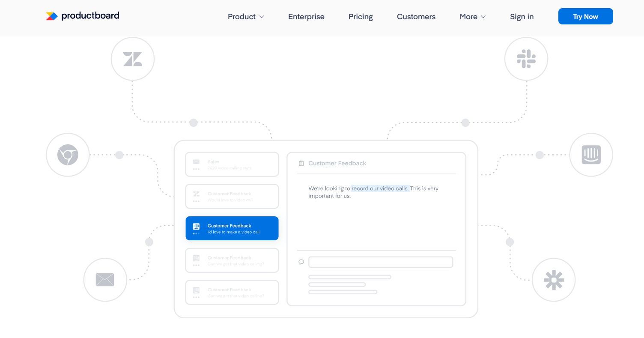Click the comment bubble icon near the input
The height and width of the screenshot is (338, 644).
tap(301, 262)
